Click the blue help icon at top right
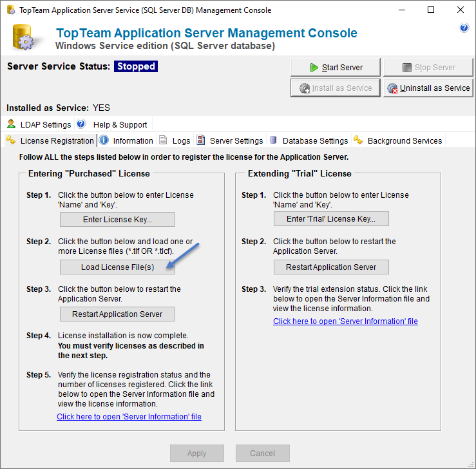 [464, 28]
